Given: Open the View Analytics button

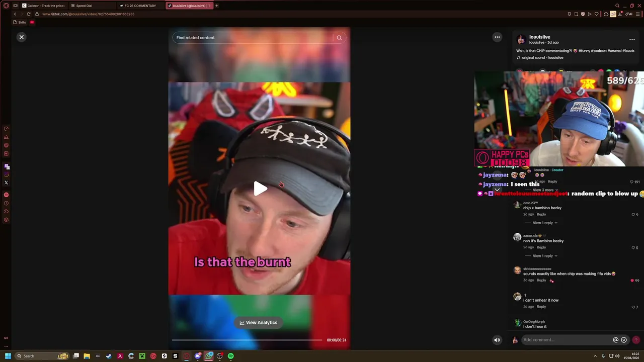Looking at the screenshot, I should [x=259, y=323].
